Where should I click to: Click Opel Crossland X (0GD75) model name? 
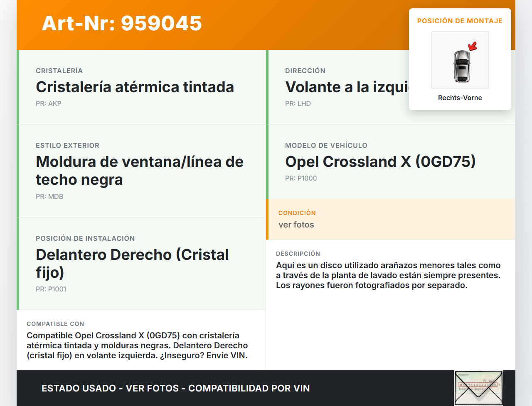(380, 162)
